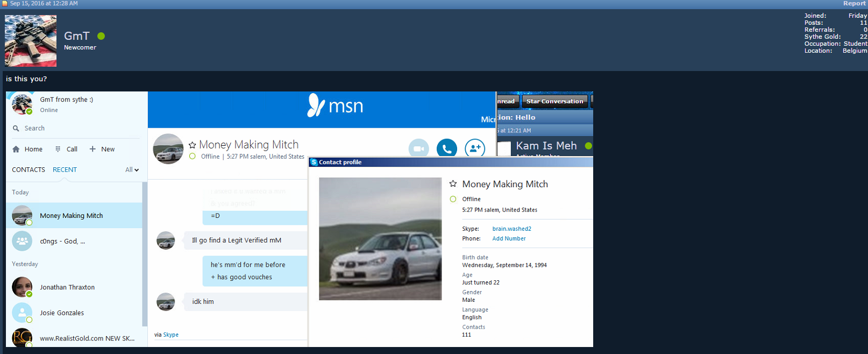Click the small post icon beside the Sep 15 date

[5, 4]
